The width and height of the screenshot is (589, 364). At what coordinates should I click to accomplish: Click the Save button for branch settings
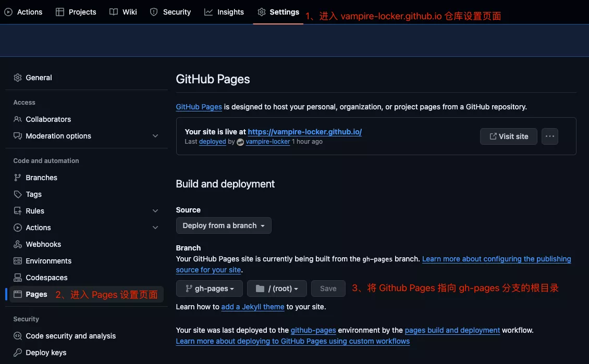click(328, 288)
